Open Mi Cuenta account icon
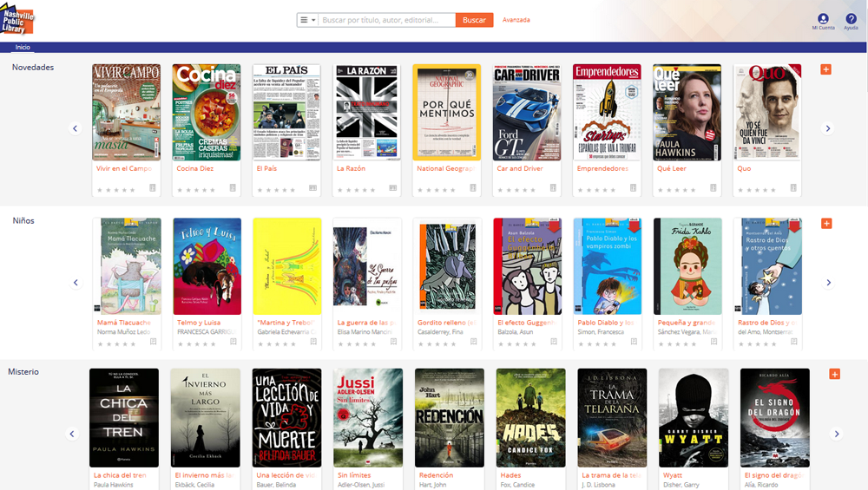The width and height of the screenshot is (868, 490). [x=823, y=21]
